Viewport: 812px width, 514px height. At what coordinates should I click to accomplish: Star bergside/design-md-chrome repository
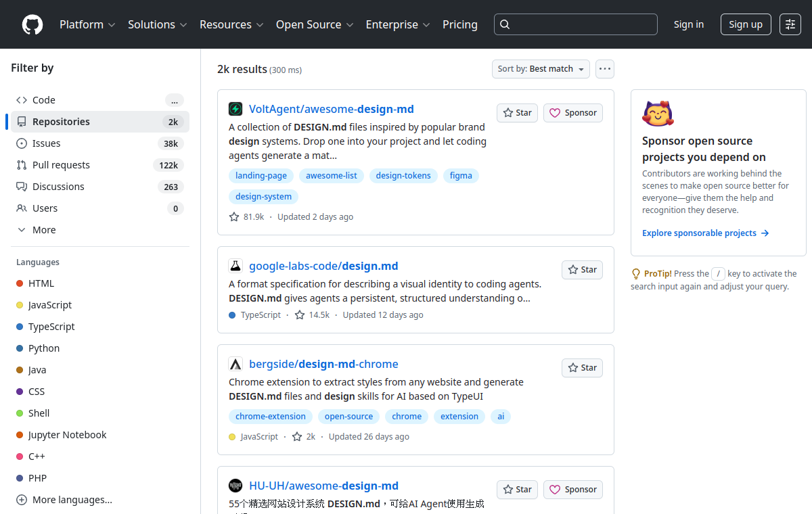[x=582, y=368]
